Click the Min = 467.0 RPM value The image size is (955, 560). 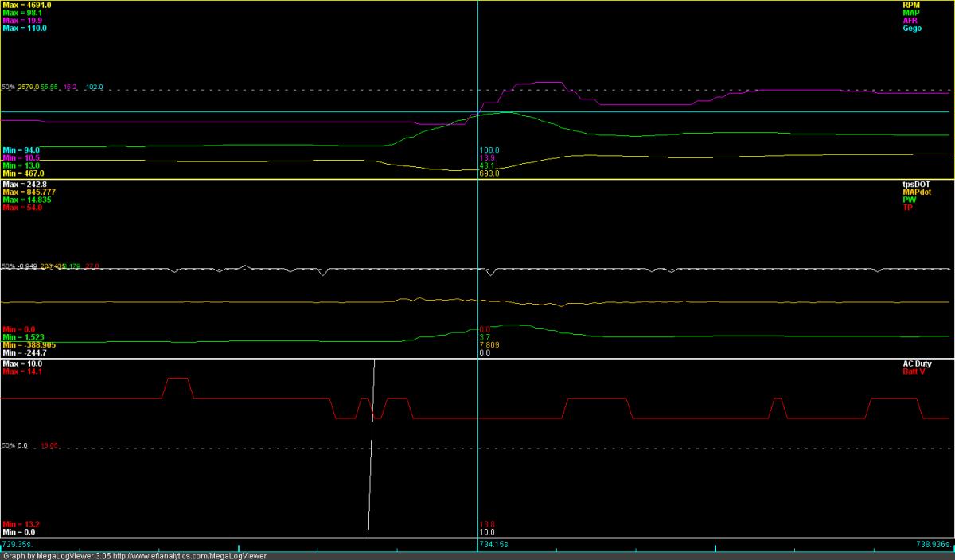point(23,173)
